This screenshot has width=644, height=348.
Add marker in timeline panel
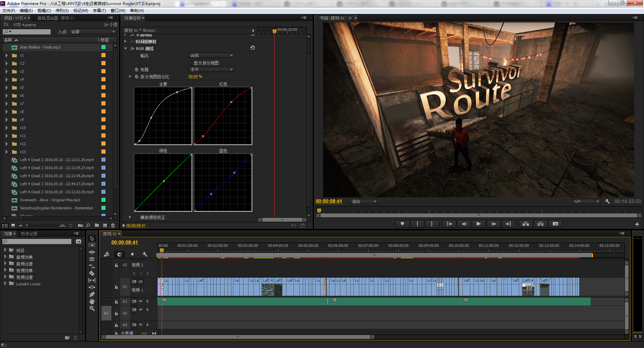pos(132,254)
